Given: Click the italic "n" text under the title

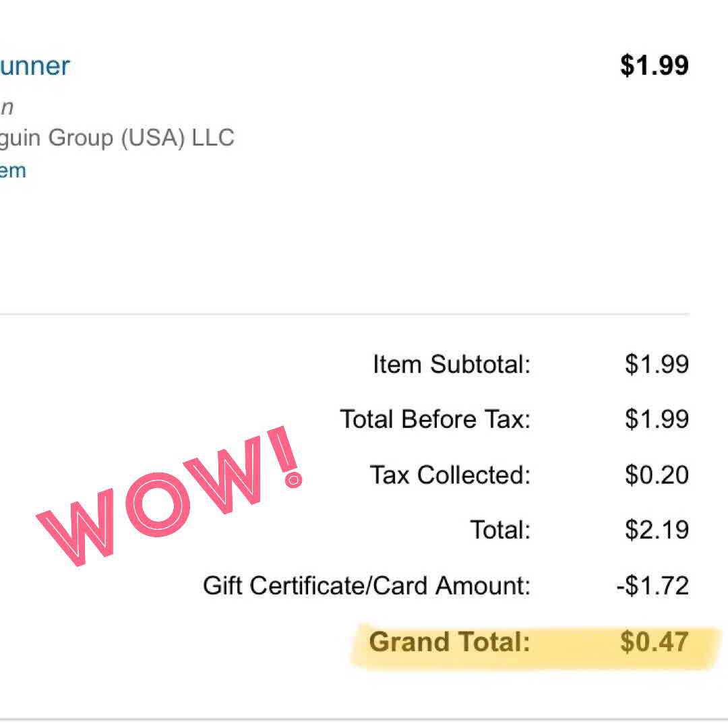Looking at the screenshot, I should pos(7,107).
